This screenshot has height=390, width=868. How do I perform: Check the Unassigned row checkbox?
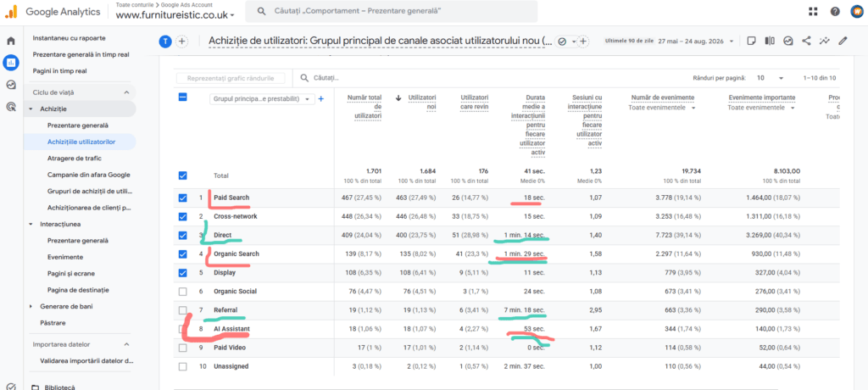(x=183, y=367)
